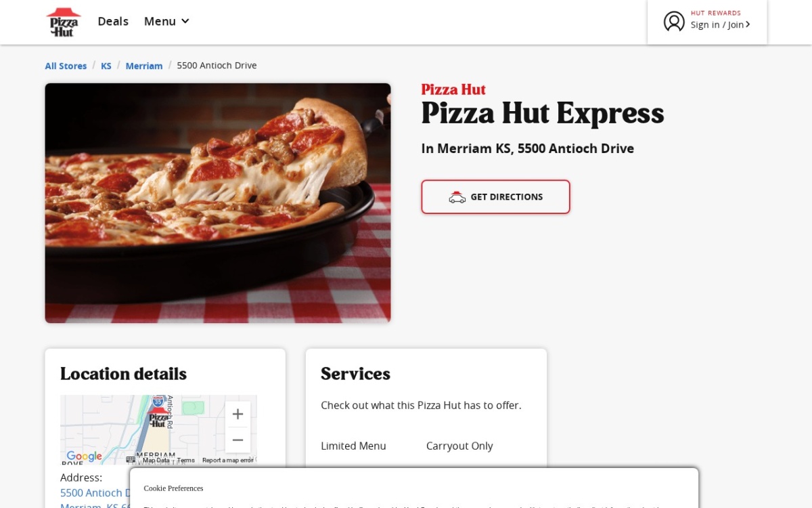Screen dimensions: 812x508
Task: Expand the Menu dropdown
Action: pyautogui.click(x=166, y=22)
